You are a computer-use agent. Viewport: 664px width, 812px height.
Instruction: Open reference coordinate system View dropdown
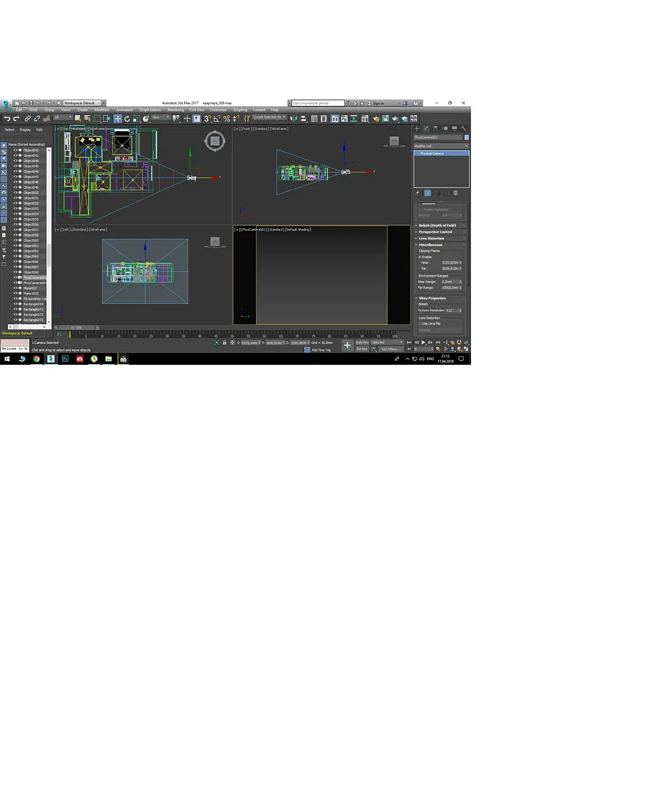pyautogui.click(x=161, y=118)
